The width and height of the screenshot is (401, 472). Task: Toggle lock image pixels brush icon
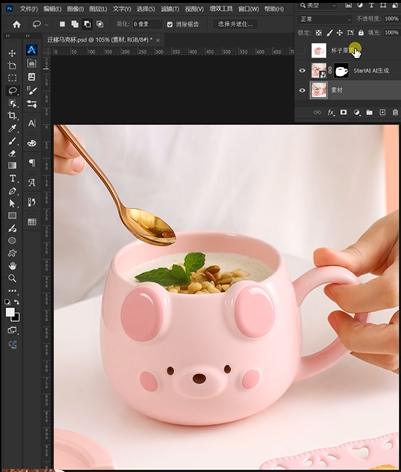point(329,33)
